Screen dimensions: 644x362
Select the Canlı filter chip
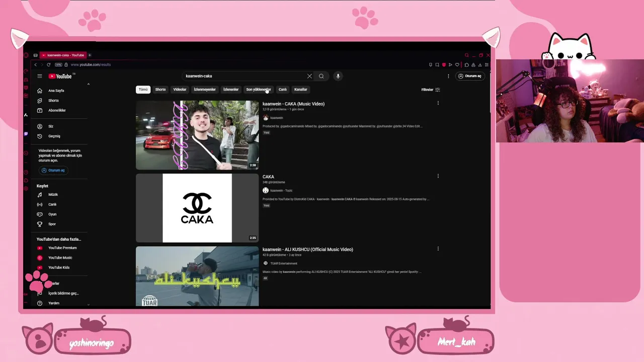point(283,89)
